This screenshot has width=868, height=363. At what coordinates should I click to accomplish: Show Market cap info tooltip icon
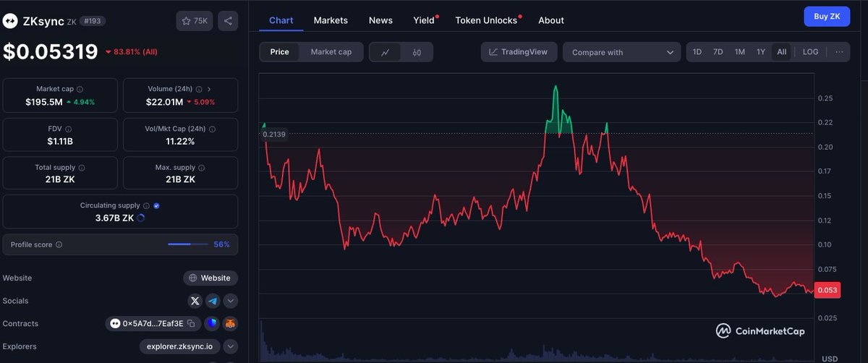[x=80, y=89]
